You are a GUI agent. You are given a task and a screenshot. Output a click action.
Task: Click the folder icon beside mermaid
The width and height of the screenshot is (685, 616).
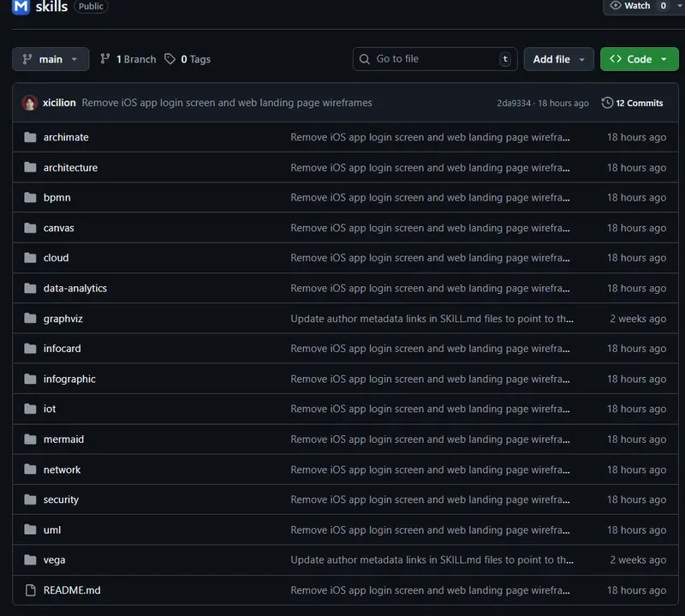(x=30, y=439)
